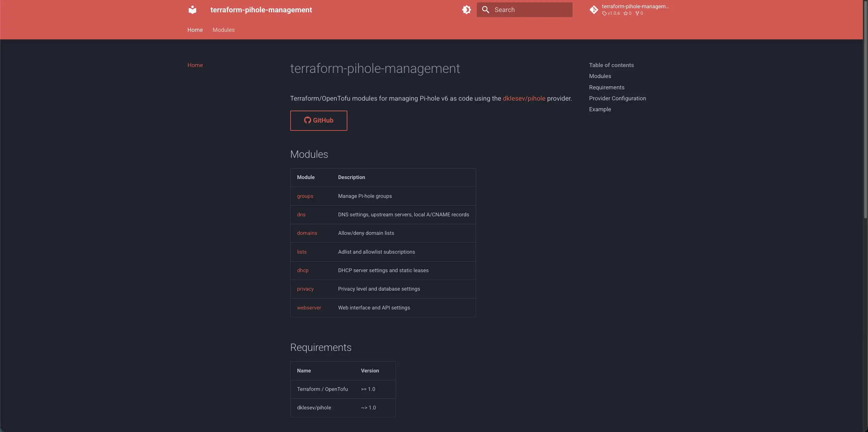
Task: Open the git repository icon link
Action: click(x=594, y=10)
